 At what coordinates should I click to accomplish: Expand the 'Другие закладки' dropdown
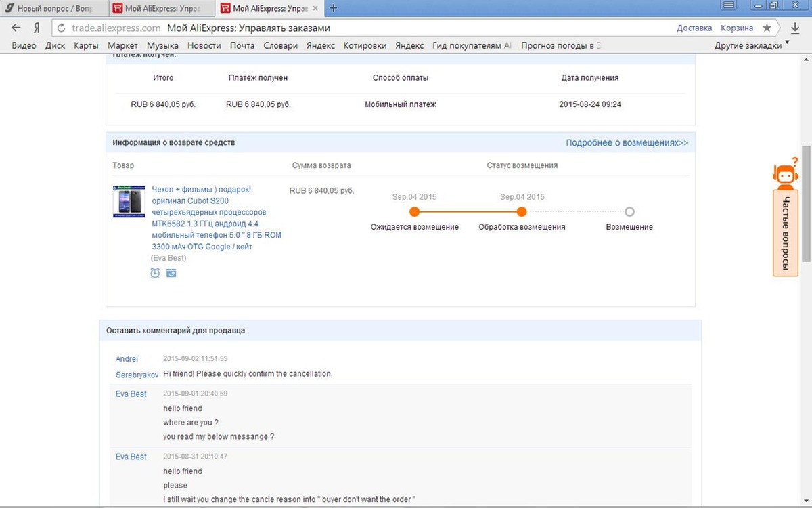[x=752, y=45]
